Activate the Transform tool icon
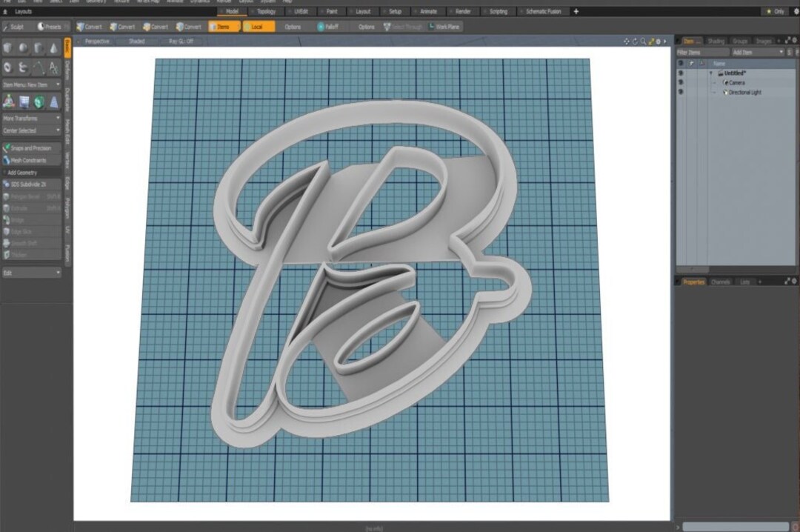Image resolution: width=800 pixels, height=532 pixels. pos(9,102)
